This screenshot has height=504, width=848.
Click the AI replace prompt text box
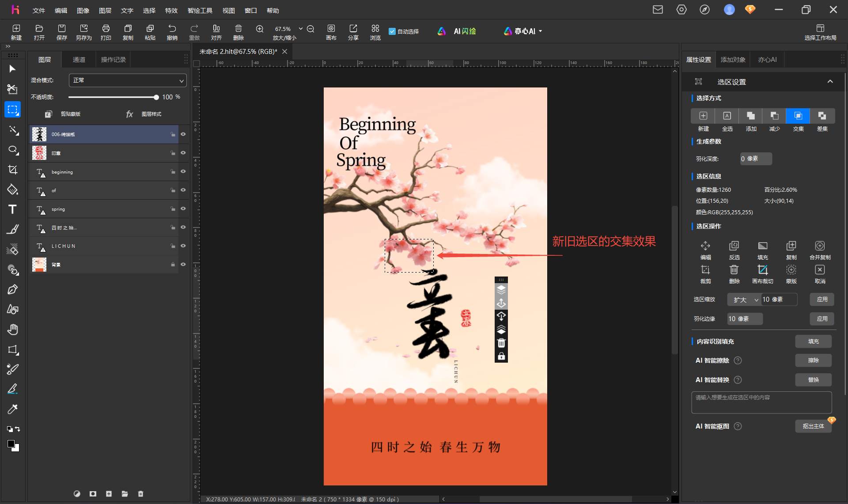(x=761, y=402)
